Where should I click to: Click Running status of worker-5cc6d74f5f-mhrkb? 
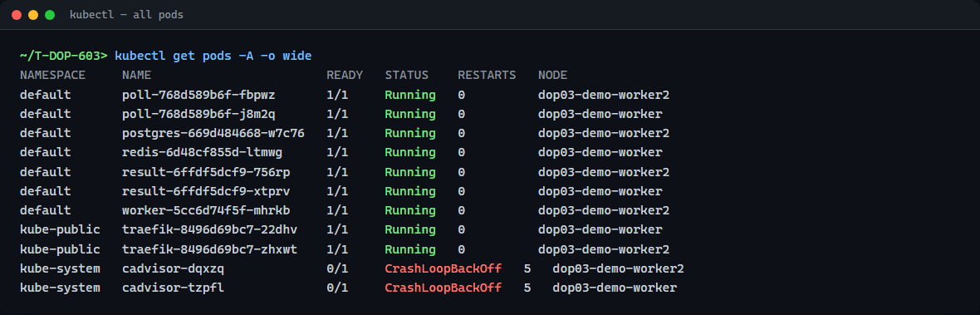(410, 210)
